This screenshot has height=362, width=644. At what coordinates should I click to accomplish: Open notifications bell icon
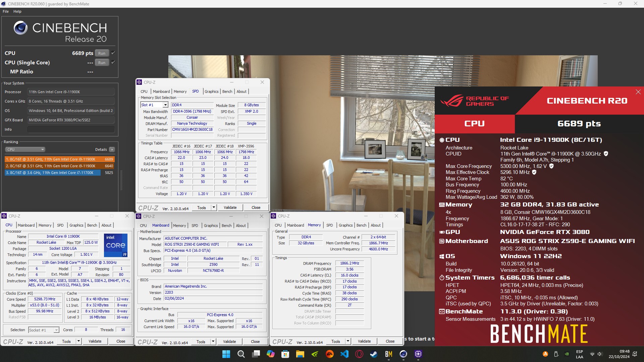(635, 354)
